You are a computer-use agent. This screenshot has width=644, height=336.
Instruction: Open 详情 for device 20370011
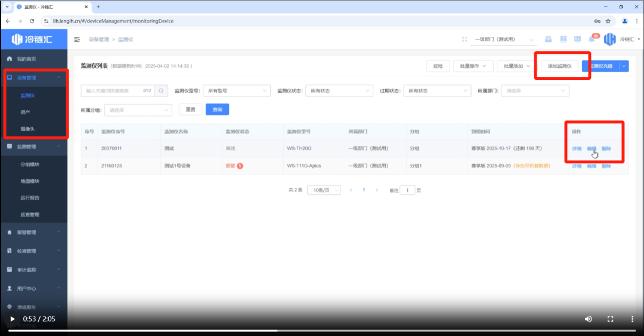(x=577, y=148)
